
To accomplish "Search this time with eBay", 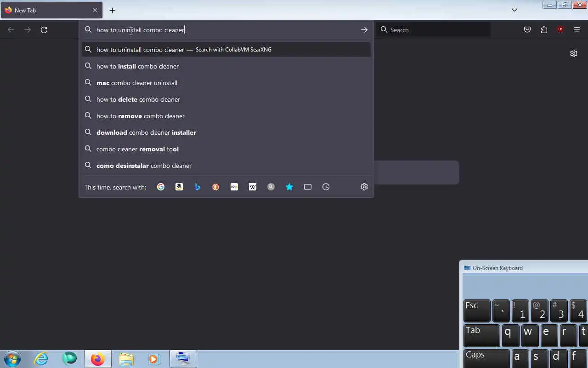I will 234,187.
